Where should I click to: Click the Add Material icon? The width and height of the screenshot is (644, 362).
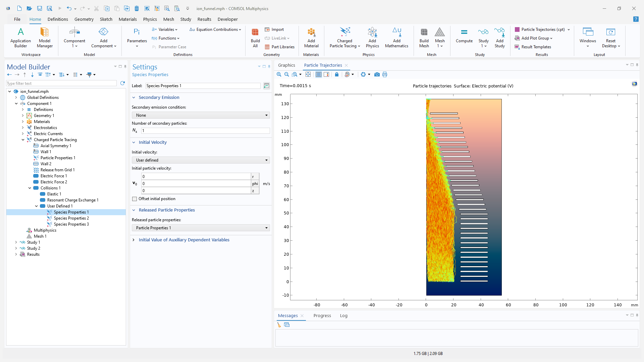click(x=311, y=38)
